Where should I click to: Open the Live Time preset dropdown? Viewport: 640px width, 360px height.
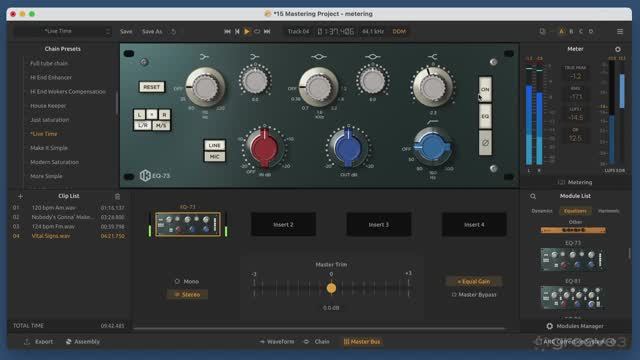click(62, 31)
